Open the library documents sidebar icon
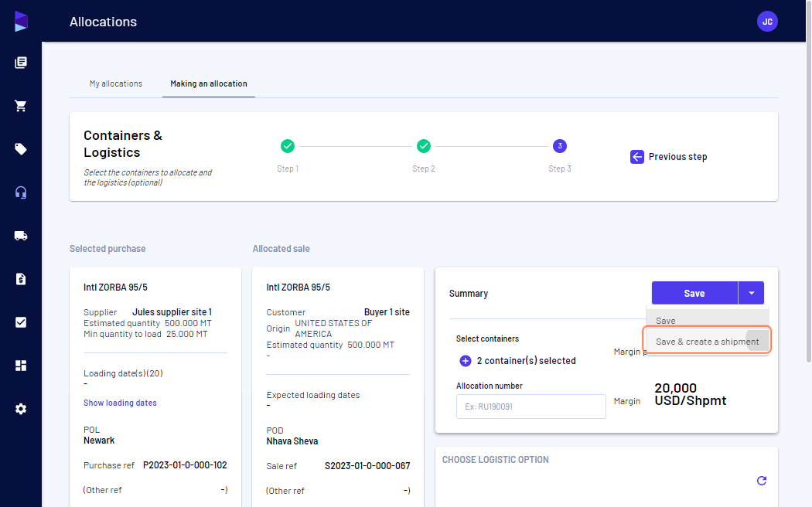The image size is (812, 507). [21, 63]
